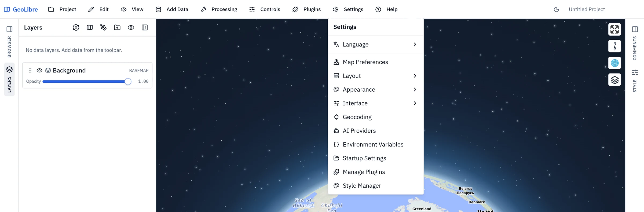The width and height of the screenshot is (644, 212).
Task: Click the Untitled Project title
Action: click(587, 9)
